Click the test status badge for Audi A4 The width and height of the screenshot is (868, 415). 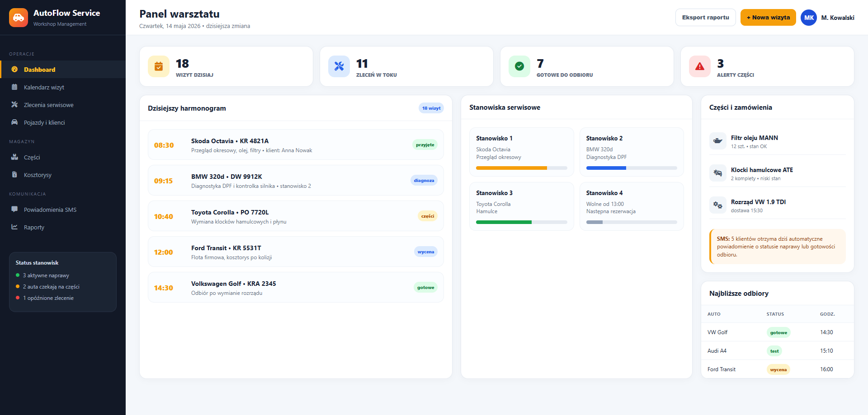tap(774, 351)
